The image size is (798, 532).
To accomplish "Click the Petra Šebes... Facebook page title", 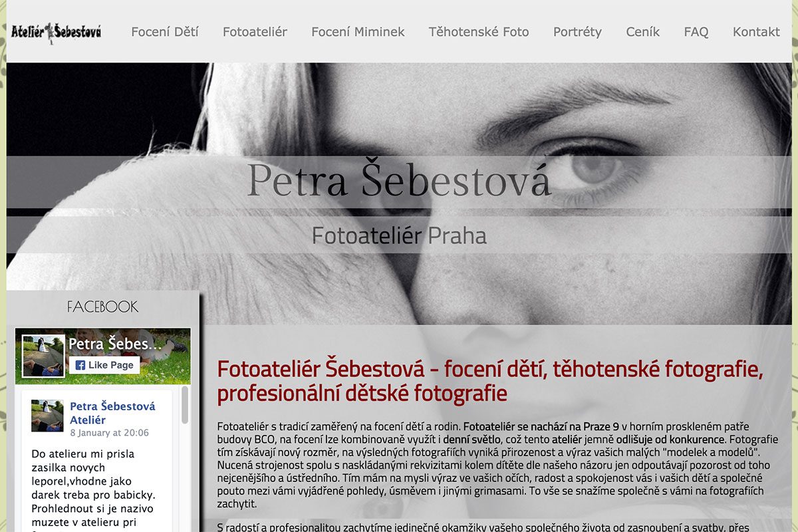I will pyautogui.click(x=116, y=344).
